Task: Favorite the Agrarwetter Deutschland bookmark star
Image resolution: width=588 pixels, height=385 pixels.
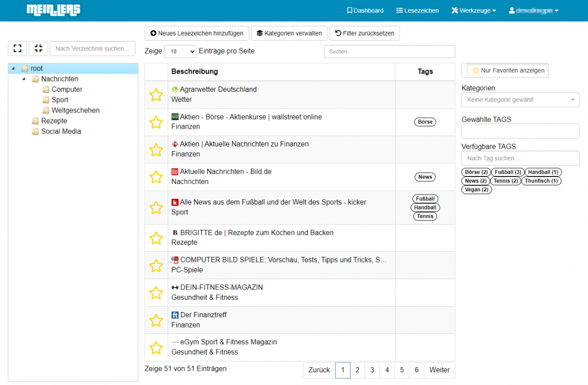Action: pyautogui.click(x=156, y=95)
